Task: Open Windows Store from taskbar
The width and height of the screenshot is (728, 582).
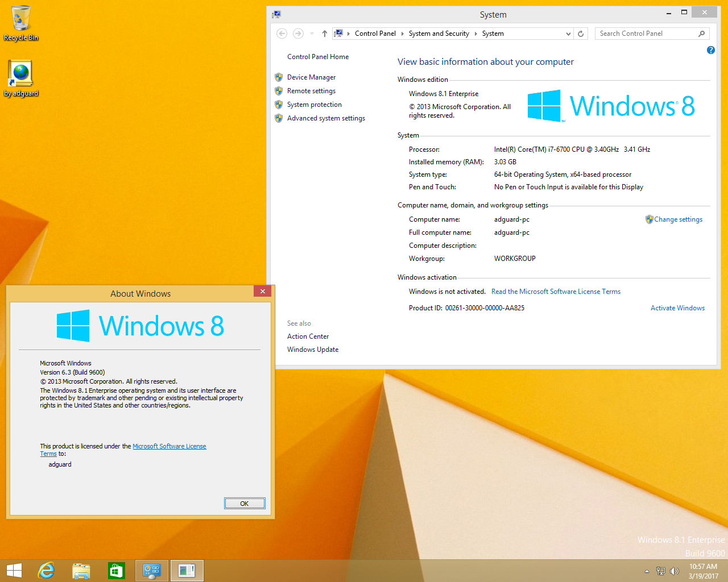Action: (x=117, y=571)
